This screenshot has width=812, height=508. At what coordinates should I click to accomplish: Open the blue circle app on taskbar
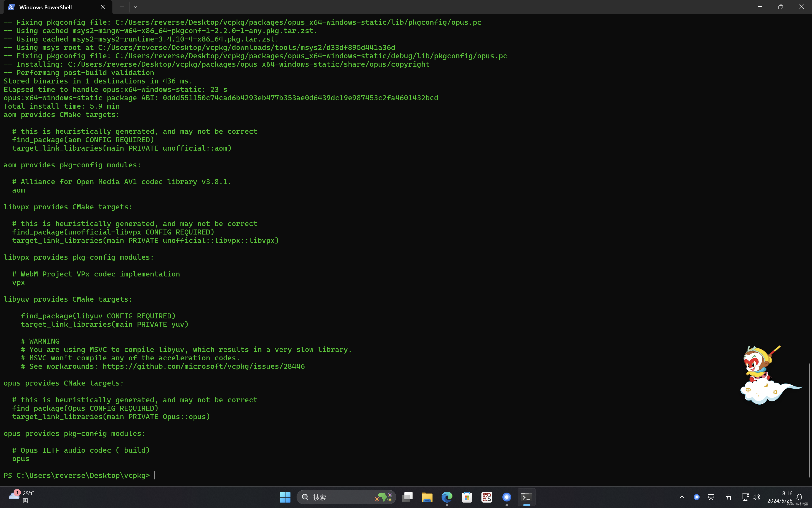coord(507,497)
